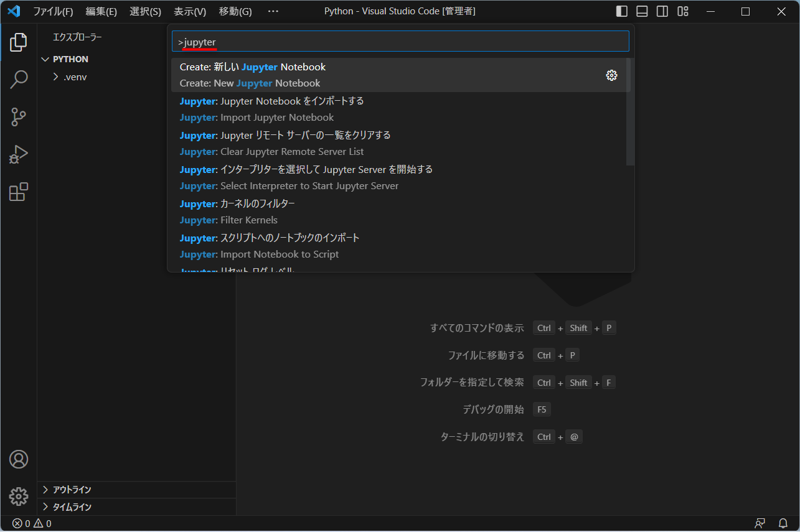Click the Accounts icon in the activity bar
800x532 pixels.
click(x=19, y=459)
